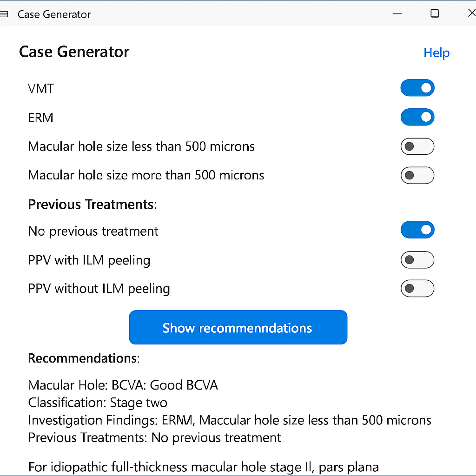Click the ERM label text
This screenshot has height=476, width=476.
[40, 117]
